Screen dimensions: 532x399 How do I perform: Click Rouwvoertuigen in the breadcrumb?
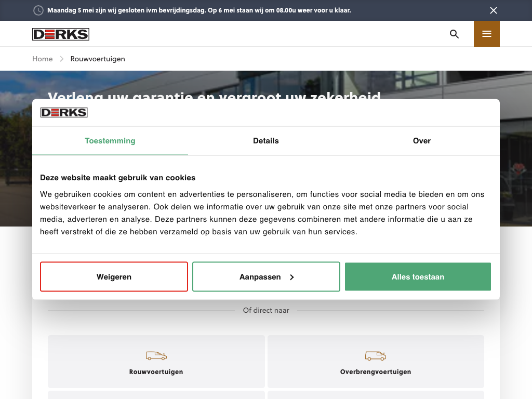98,59
